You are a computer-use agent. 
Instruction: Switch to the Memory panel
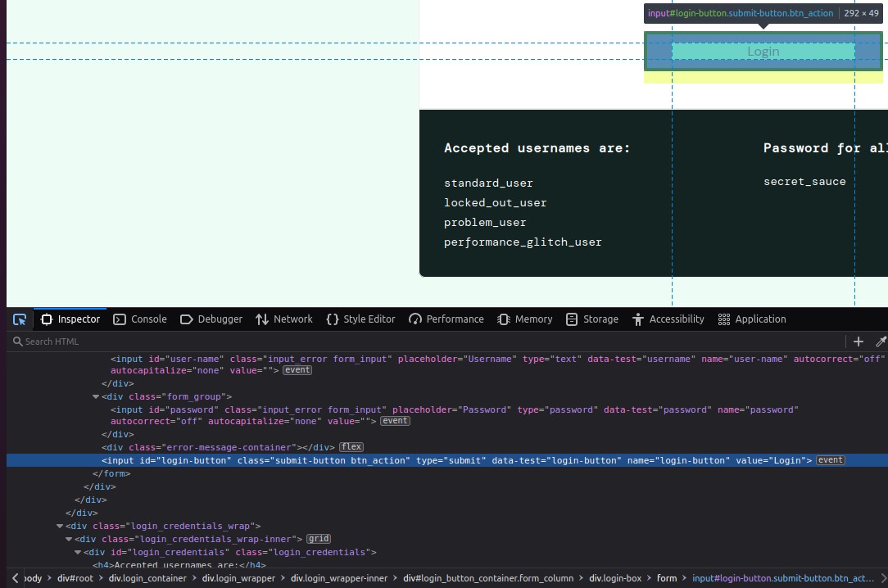(x=524, y=319)
